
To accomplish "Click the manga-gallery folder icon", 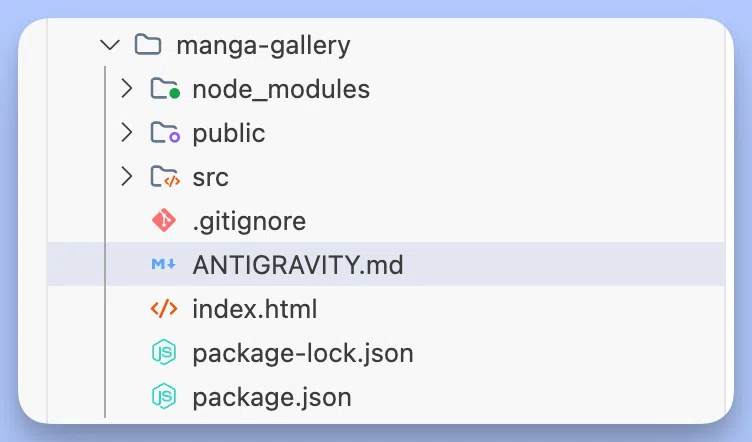I will (148, 45).
